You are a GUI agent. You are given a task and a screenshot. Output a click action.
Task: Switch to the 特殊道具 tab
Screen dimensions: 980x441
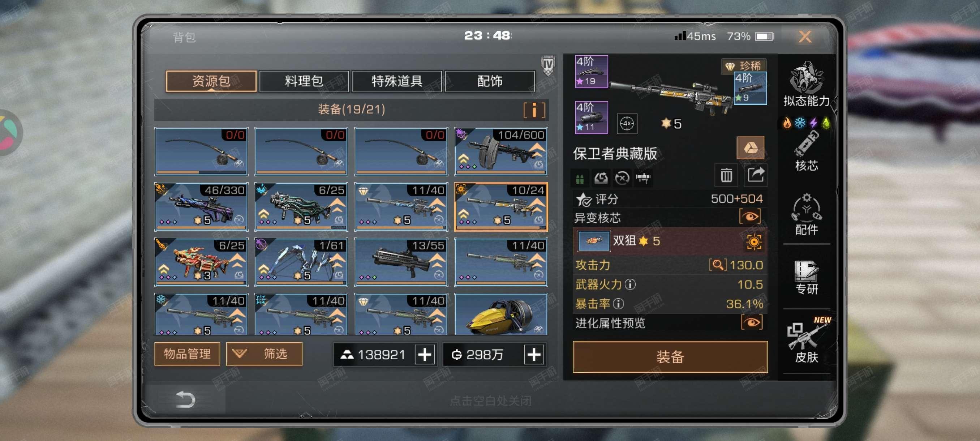click(397, 81)
